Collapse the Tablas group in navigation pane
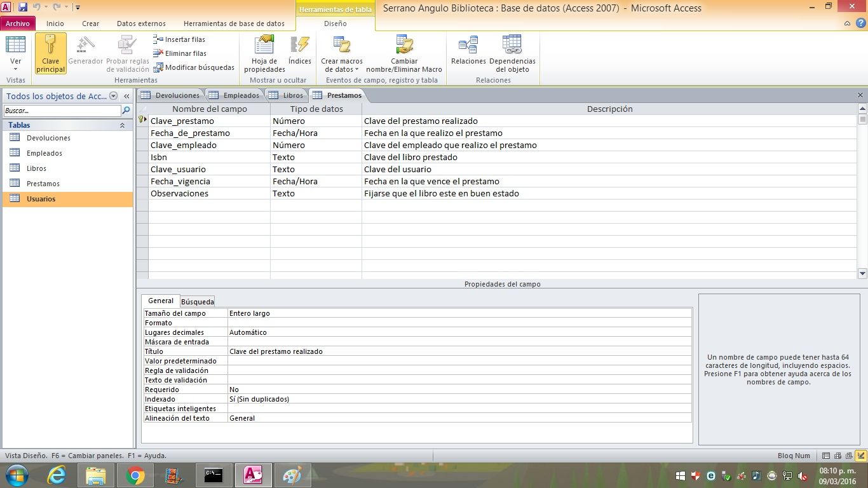Image resolution: width=868 pixels, height=488 pixels. click(122, 126)
